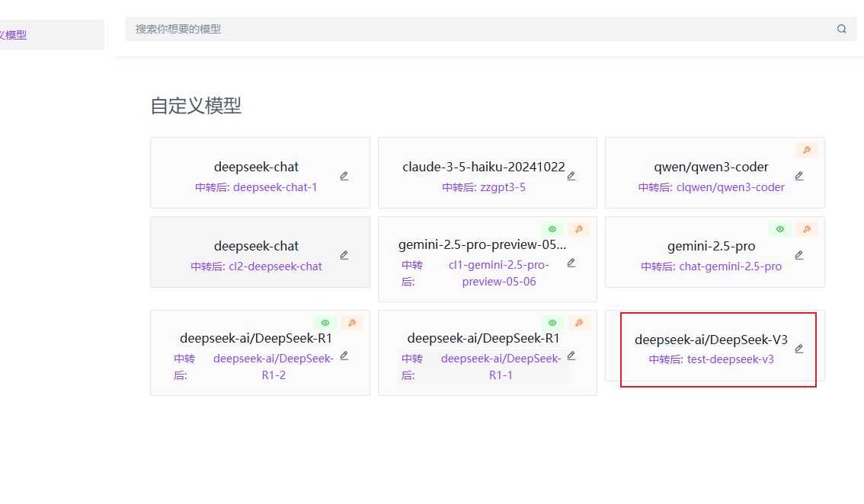Click the eye badge on gemini-2.5-pro-preview-05 card
Image resolution: width=864 pixels, height=504 pixels.
(x=552, y=229)
